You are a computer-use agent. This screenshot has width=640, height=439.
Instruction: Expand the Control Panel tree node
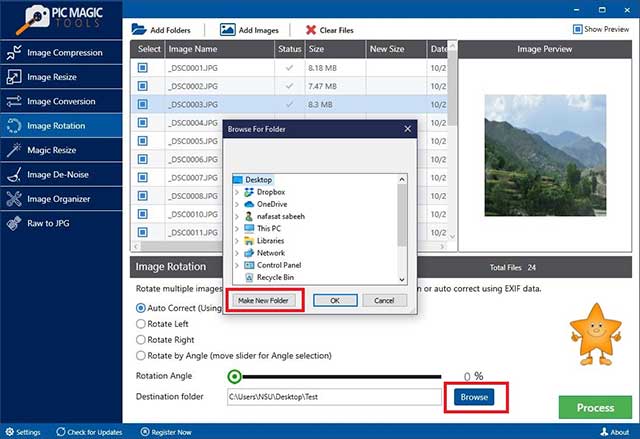click(237, 265)
